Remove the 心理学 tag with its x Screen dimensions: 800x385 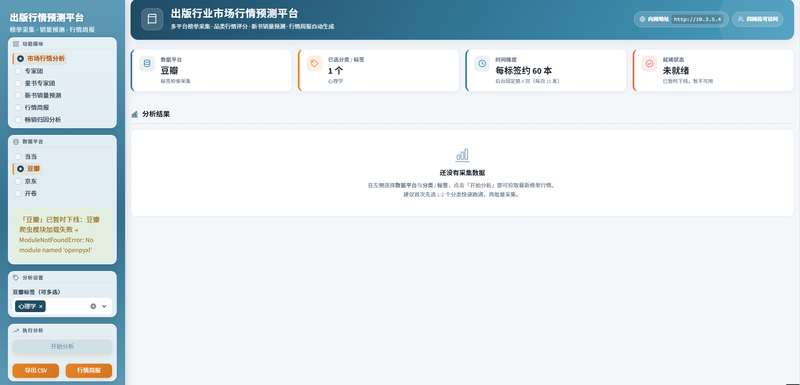point(41,306)
